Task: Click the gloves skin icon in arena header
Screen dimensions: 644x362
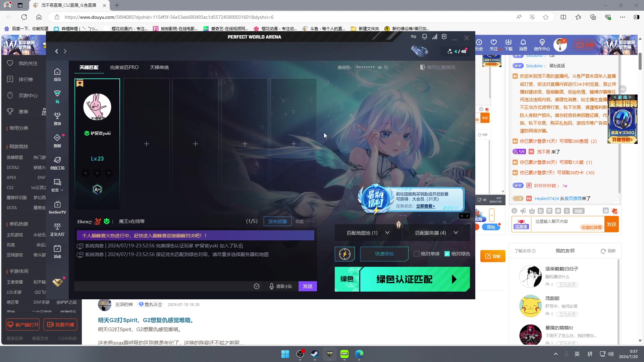Action: point(420,51)
